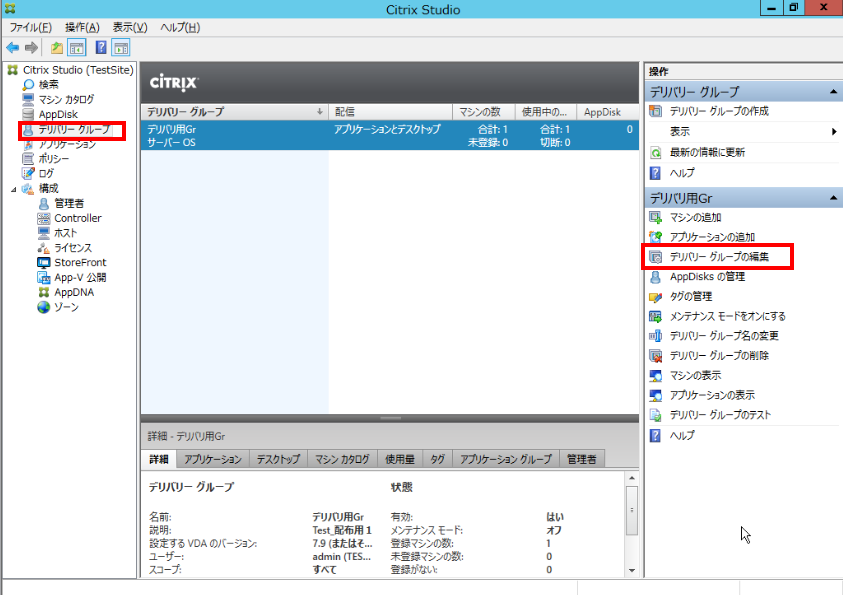Open the 操作(A) menu
The image size is (843, 595).
tap(82, 27)
